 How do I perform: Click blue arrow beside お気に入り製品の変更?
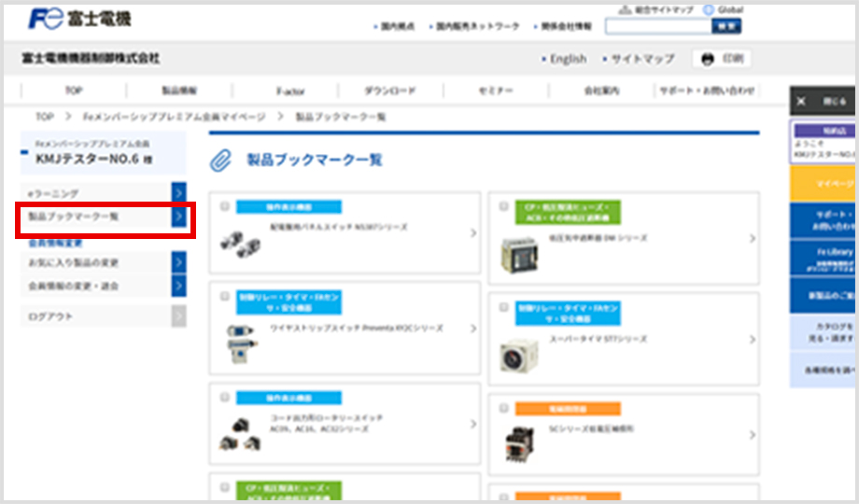pos(178,262)
